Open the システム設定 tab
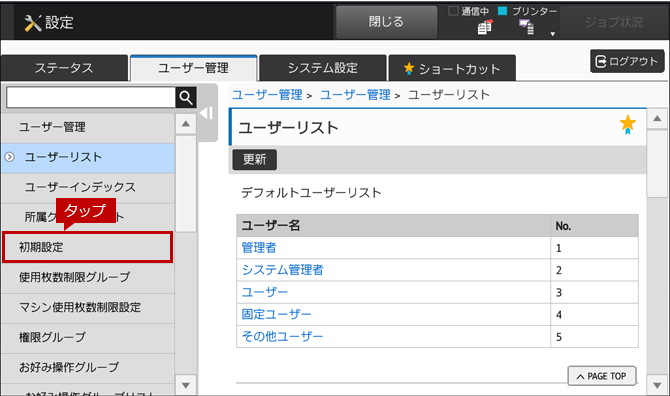 323,67
